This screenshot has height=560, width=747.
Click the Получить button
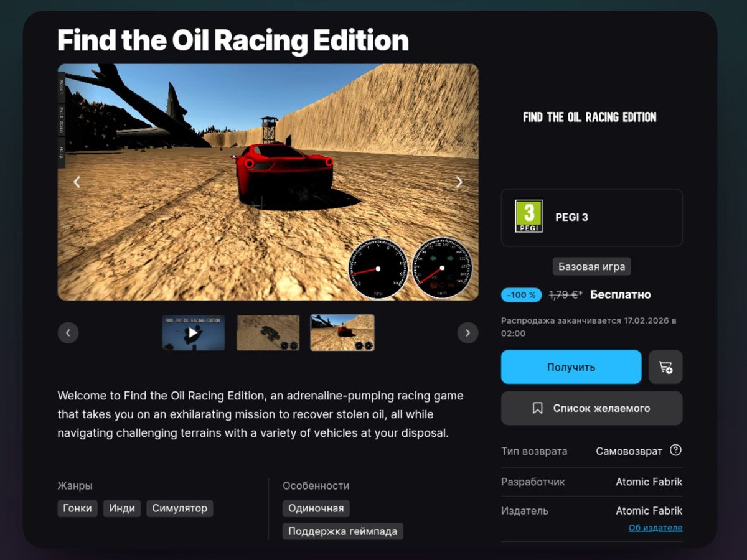(x=571, y=367)
